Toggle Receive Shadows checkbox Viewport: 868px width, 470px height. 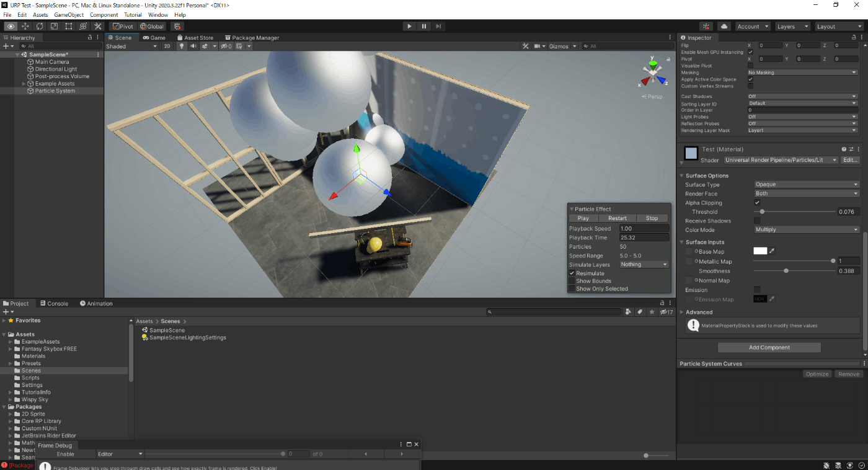click(757, 221)
